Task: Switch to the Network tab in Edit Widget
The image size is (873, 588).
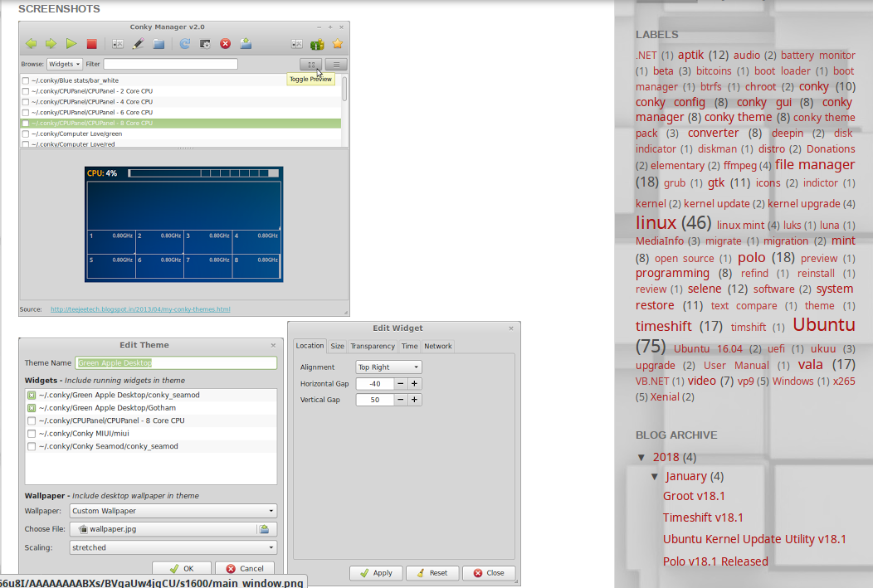Action: (x=438, y=346)
